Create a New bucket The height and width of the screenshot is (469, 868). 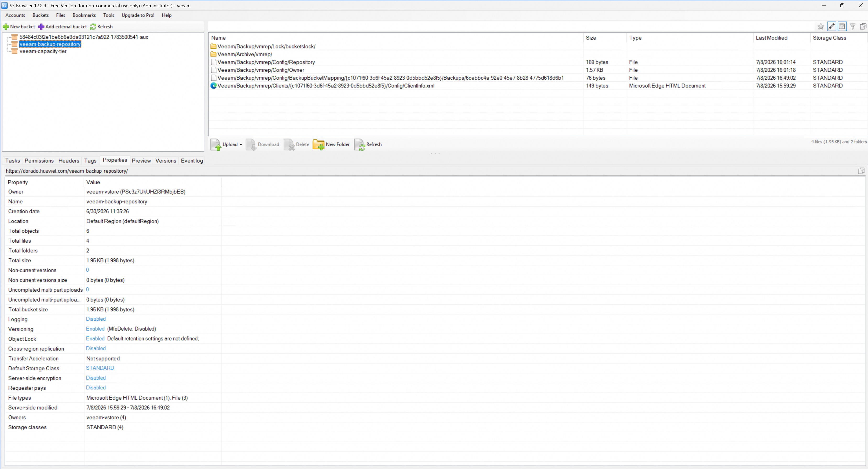point(19,27)
